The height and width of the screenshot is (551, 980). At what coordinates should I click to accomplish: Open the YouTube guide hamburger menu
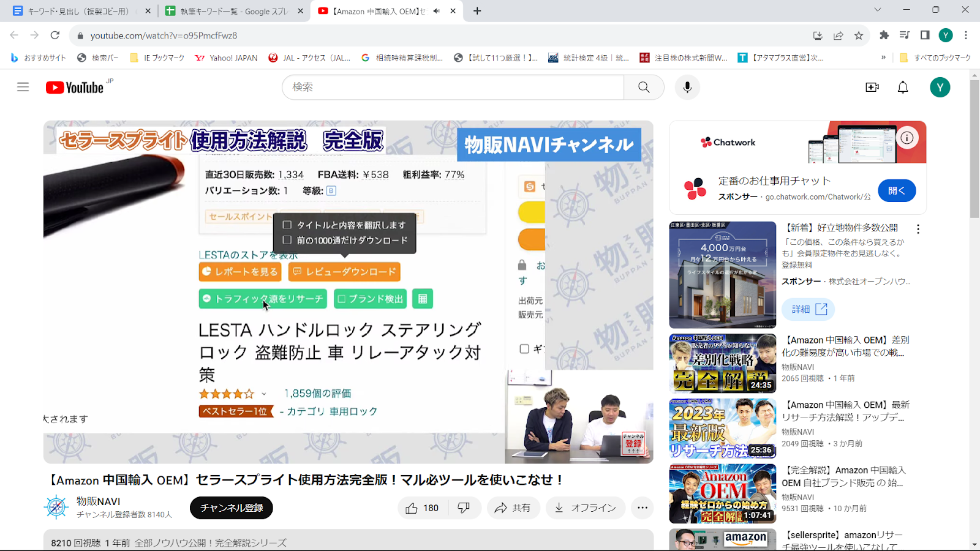click(23, 87)
